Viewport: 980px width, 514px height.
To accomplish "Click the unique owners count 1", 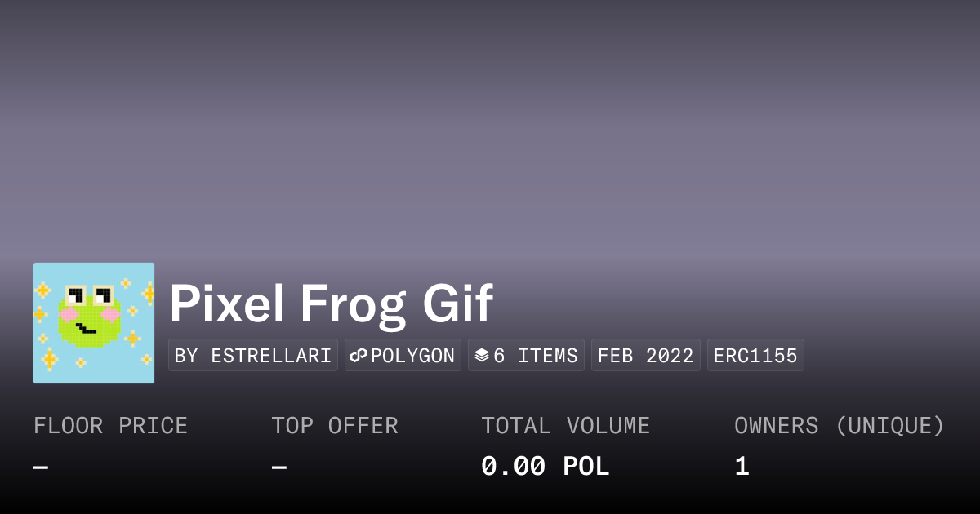I will tap(742, 467).
